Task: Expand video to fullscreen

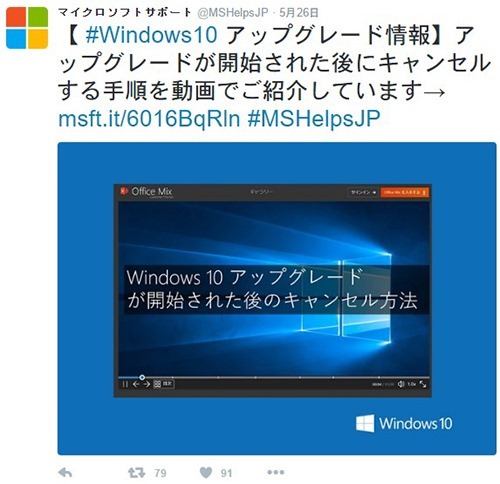Action: [x=423, y=384]
